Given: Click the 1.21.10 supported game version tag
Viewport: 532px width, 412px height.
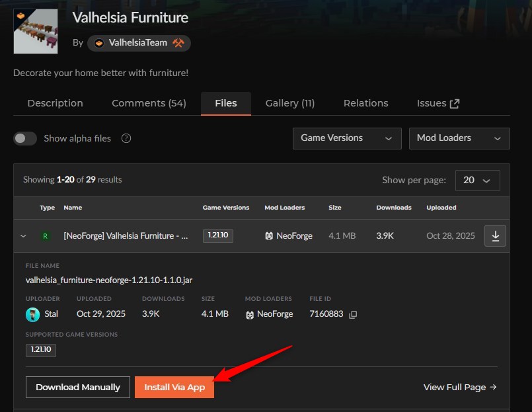Looking at the screenshot, I should point(41,350).
